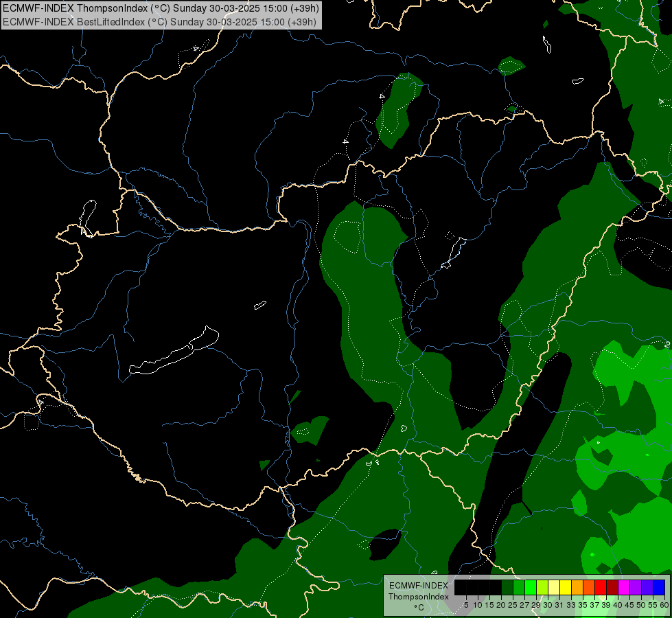The image size is (672, 618).
Task: Click the legend tick label '25'
Action: pos(513,605)
